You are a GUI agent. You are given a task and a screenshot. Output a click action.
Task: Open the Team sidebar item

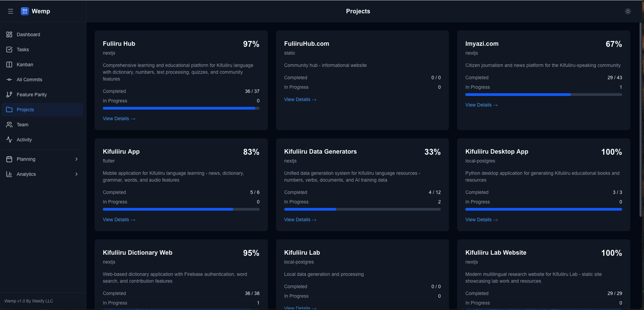pos(43,125)
